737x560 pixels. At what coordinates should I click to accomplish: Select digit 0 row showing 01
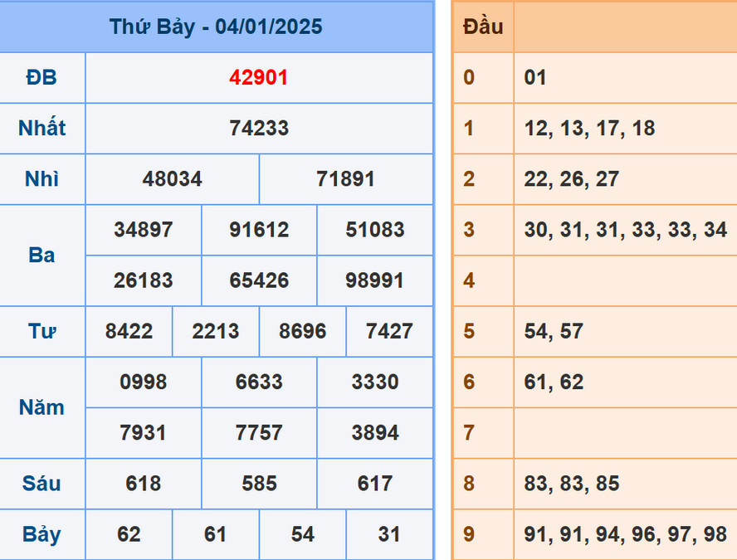(536, 77)
